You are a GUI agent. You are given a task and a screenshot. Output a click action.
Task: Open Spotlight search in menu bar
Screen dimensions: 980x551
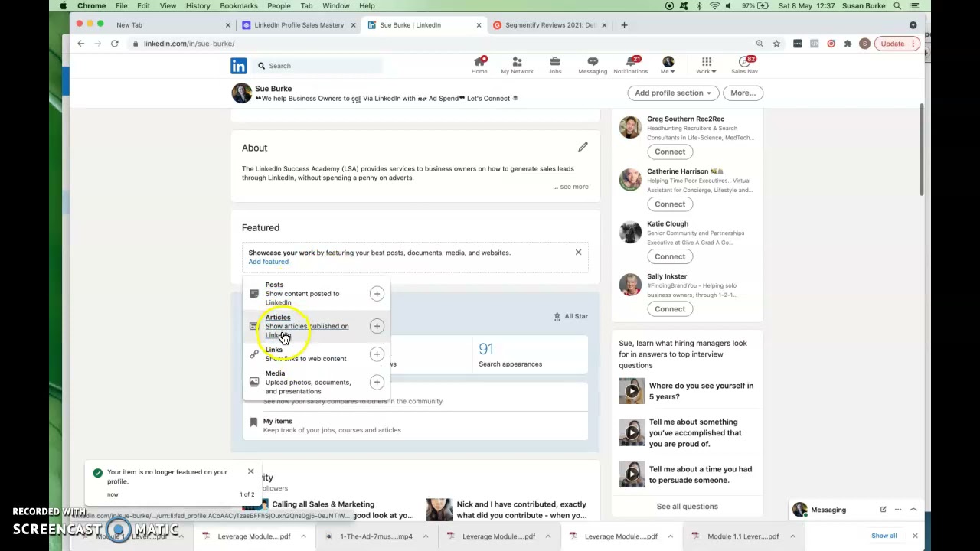[x=897, y=6]
